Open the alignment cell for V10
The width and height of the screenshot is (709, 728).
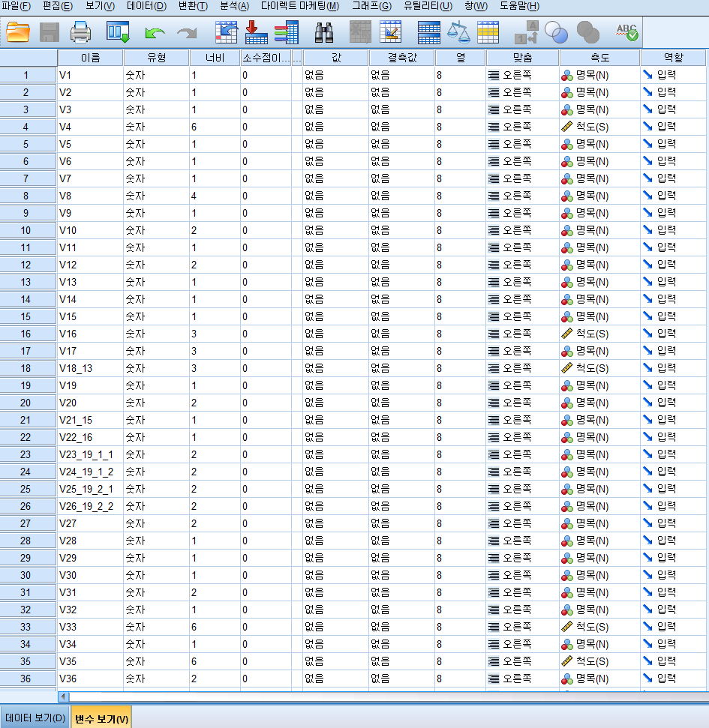click(x=521, y=230)
